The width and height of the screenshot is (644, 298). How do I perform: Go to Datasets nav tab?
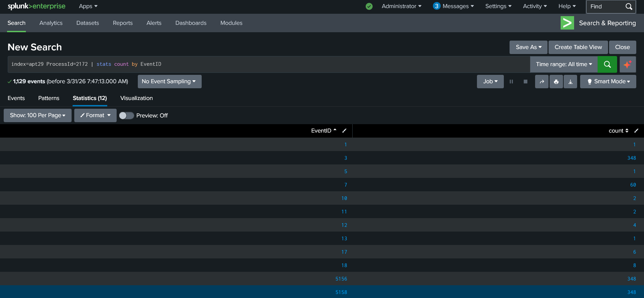pyautogui.click(x=87, y=23)
